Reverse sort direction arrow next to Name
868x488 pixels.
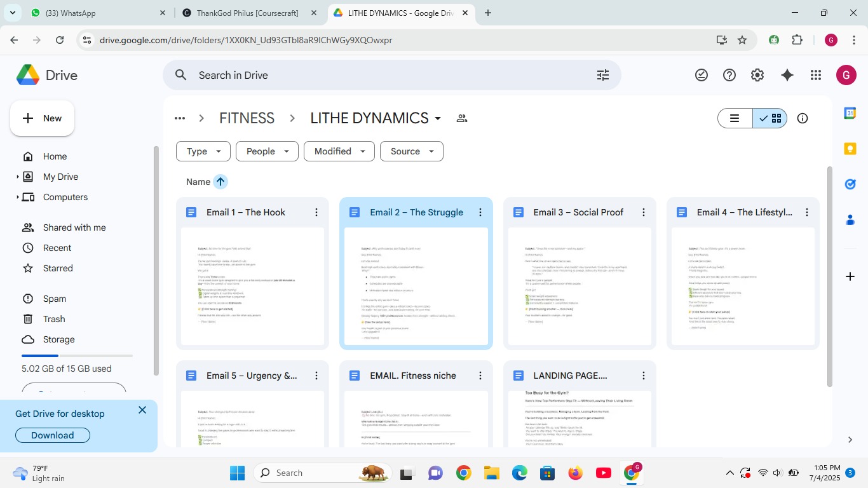220,182
